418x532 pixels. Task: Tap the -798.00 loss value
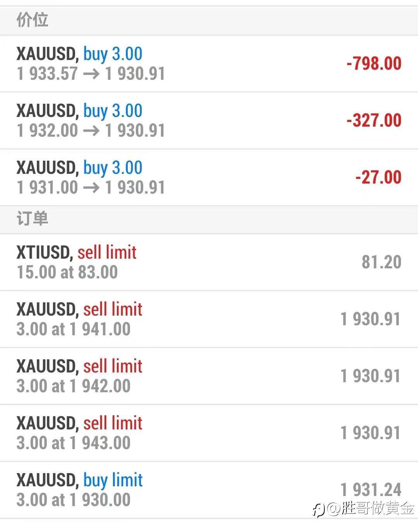click(x=374, y=63)
